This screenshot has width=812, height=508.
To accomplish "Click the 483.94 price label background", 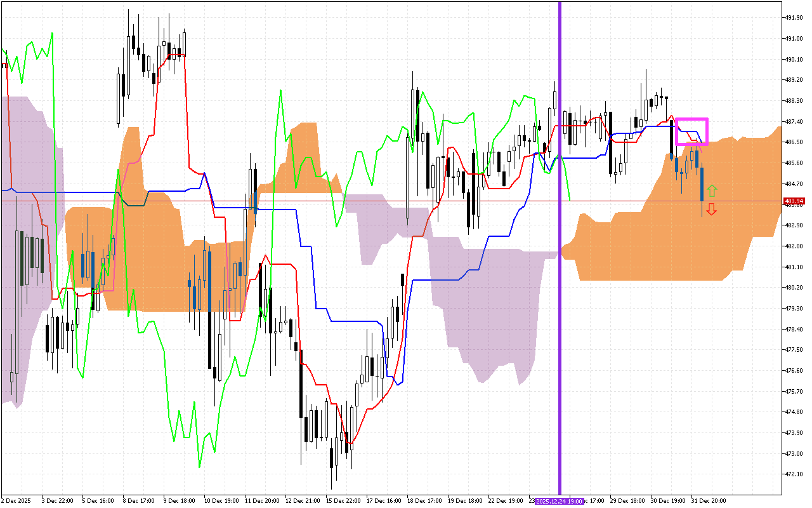I will click(x=795, y=200).
